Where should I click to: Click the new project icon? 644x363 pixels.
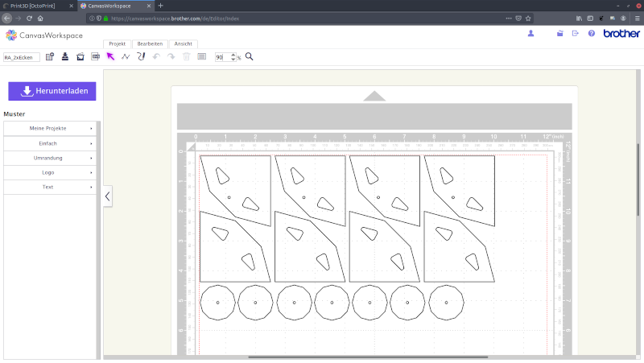[x=50, y=57]
